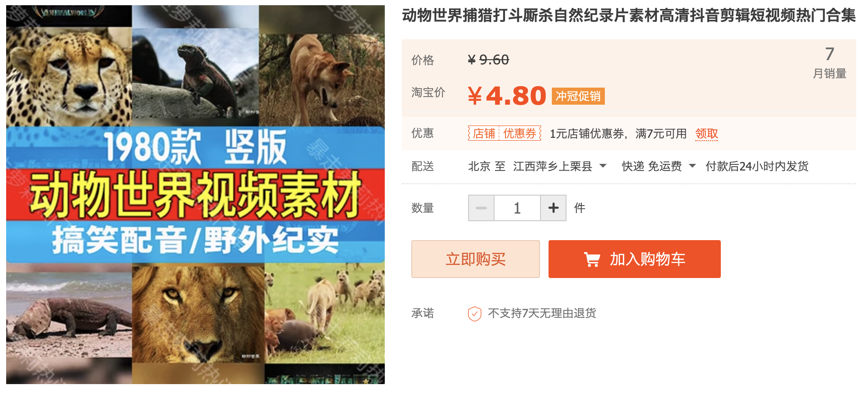Click the 立即购买 button
Image resolution: width=868 pixels, height=395 pixels.
pyautogui.click(x=476, y=259)
